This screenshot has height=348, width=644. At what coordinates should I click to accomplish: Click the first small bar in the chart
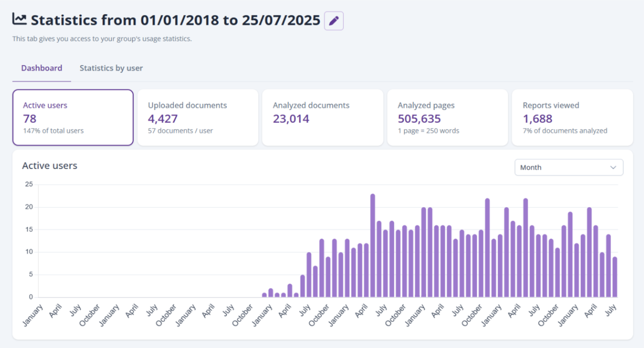coord(264,295)
